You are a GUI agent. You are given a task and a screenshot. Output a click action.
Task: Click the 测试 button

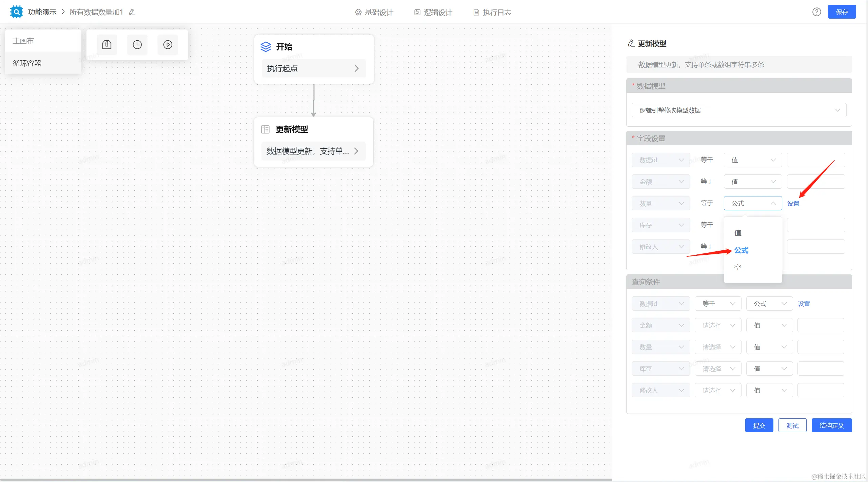coord(792,425)
